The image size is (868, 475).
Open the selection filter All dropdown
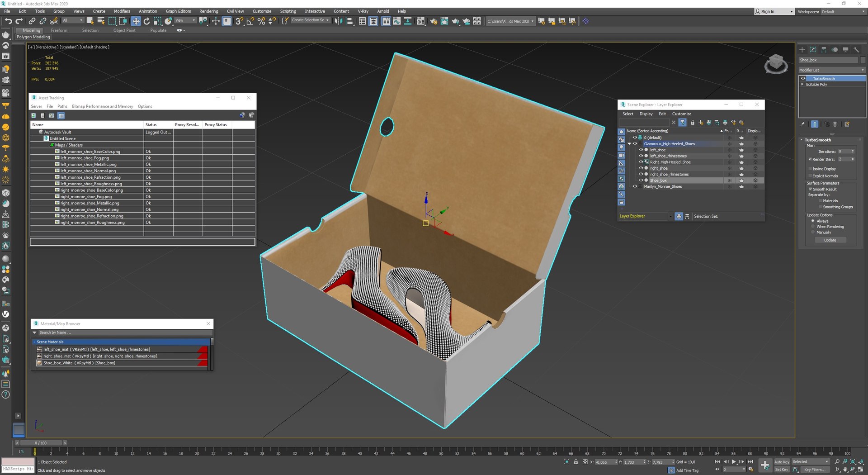73,20
